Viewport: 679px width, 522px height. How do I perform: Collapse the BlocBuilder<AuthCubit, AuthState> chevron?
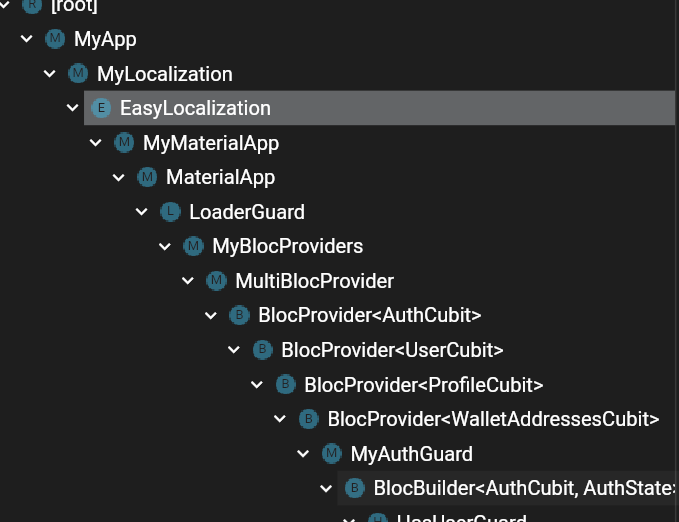(326, 489)
